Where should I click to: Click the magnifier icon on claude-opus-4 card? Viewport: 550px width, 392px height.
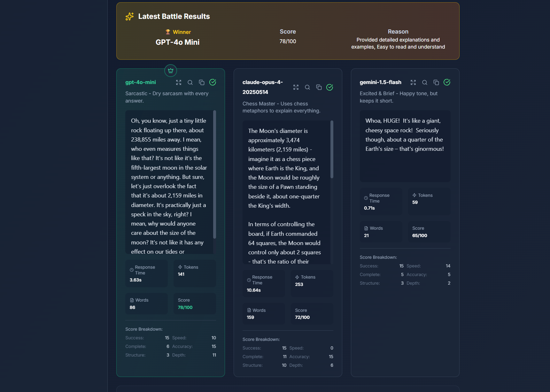307,87
